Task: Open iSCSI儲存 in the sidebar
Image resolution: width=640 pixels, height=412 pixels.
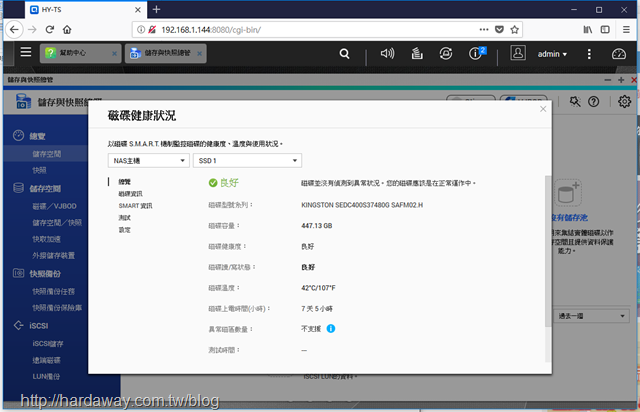Action: click(x=48, y=343)
